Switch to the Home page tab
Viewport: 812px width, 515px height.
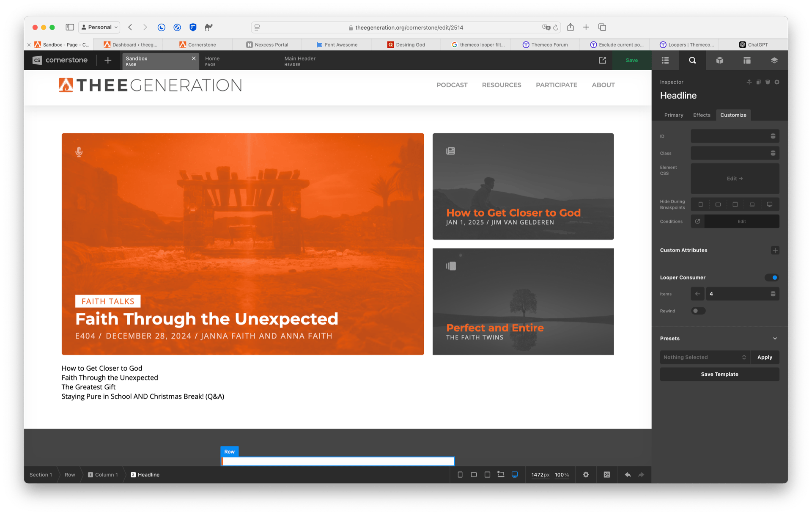[240, 61]
